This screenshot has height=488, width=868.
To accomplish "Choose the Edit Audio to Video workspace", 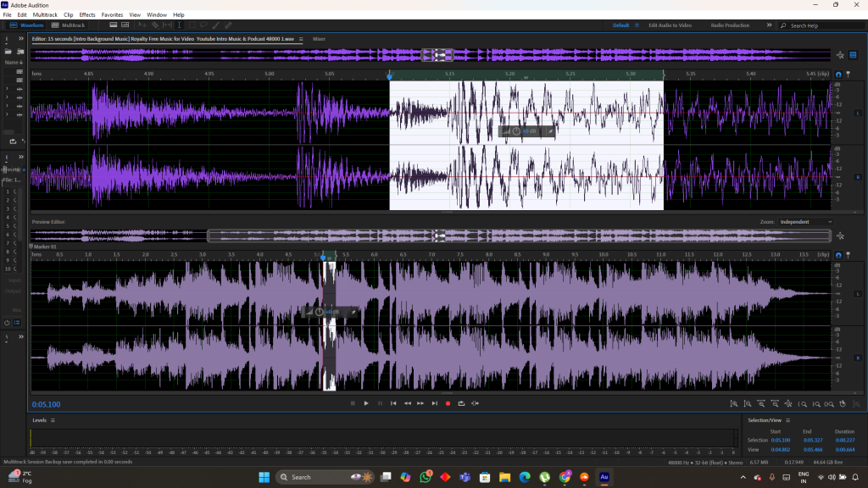I will pos(670,25).
